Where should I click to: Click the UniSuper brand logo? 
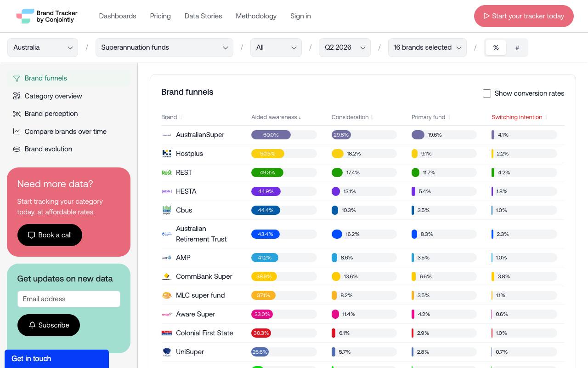tap(167, 352)
